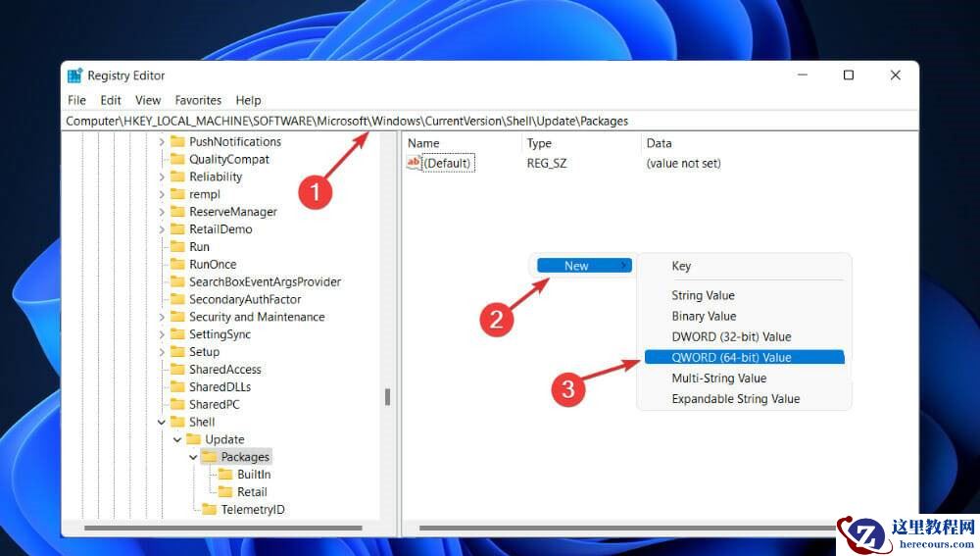Select the Update key label

pos(224,439)
